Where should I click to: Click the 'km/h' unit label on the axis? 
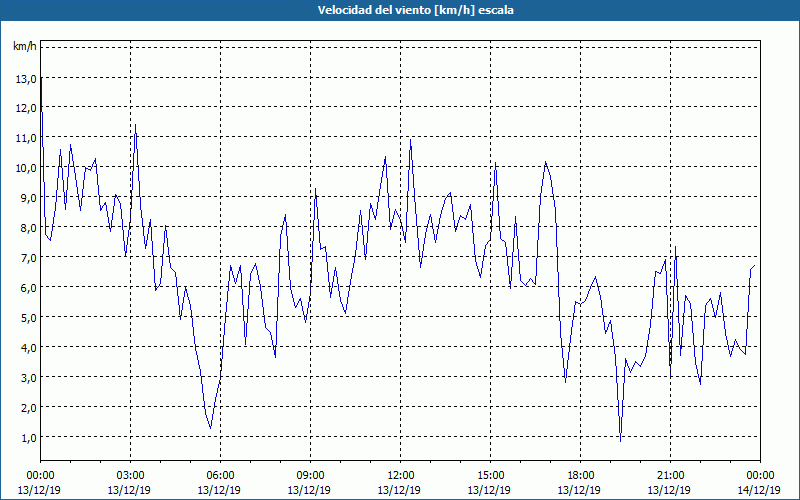(x=25, y=46)
